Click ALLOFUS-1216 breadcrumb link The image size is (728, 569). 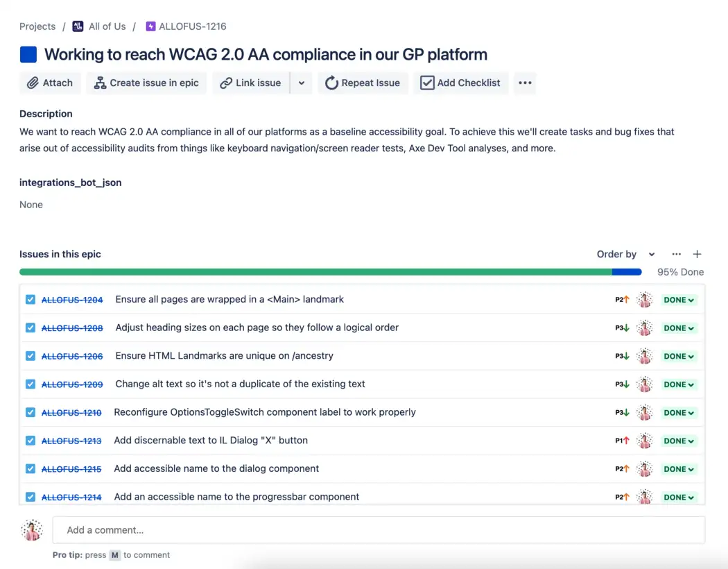pos(193,26)
